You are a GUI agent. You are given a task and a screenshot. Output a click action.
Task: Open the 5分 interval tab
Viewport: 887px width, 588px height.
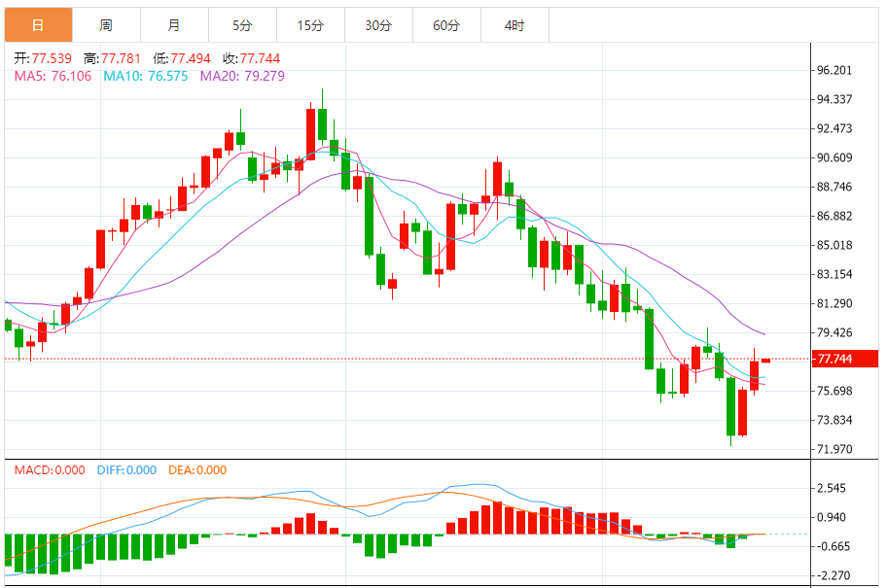(242, 25)
